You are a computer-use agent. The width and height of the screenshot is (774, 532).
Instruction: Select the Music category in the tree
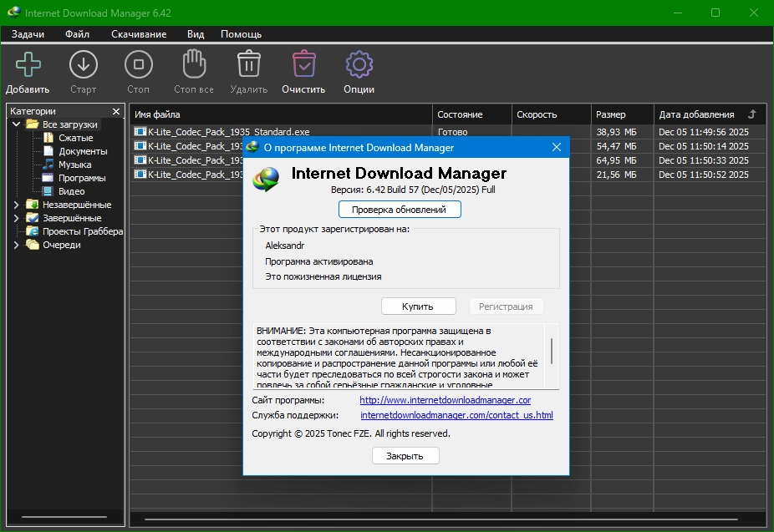coord(74,165)
